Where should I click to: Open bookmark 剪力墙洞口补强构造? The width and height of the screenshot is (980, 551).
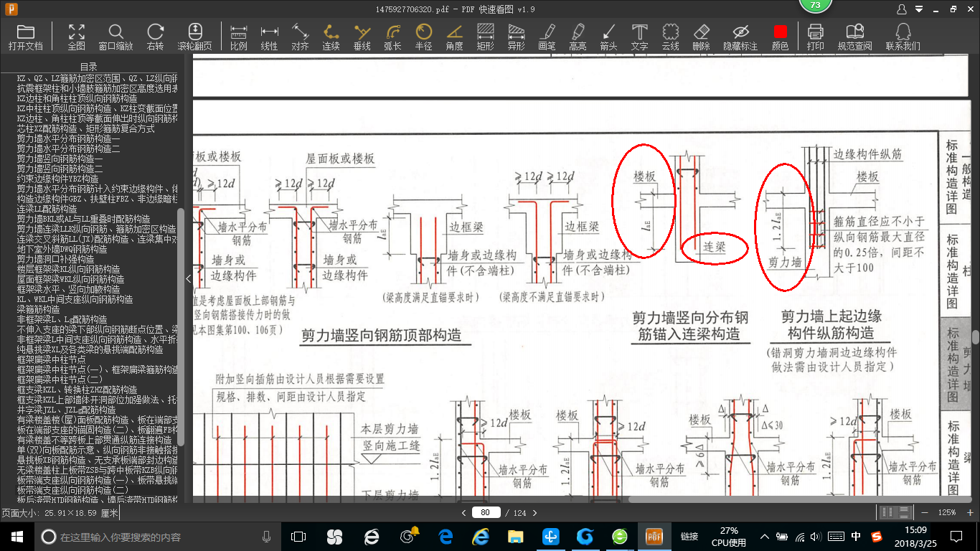coord(55,258)
